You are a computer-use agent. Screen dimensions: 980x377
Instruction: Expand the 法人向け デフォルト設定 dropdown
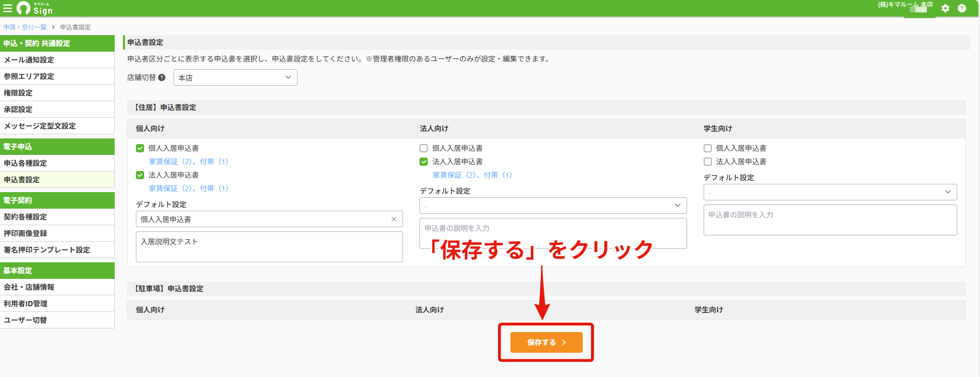pos(553,206)
